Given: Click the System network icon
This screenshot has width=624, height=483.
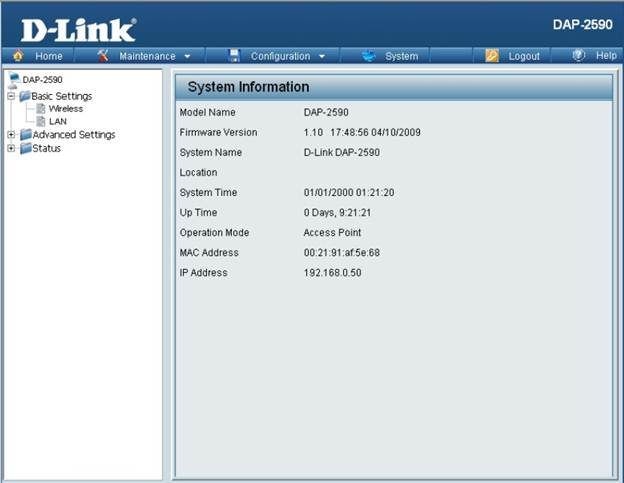Looking at the screenshot, I should (x=369, y=56).
